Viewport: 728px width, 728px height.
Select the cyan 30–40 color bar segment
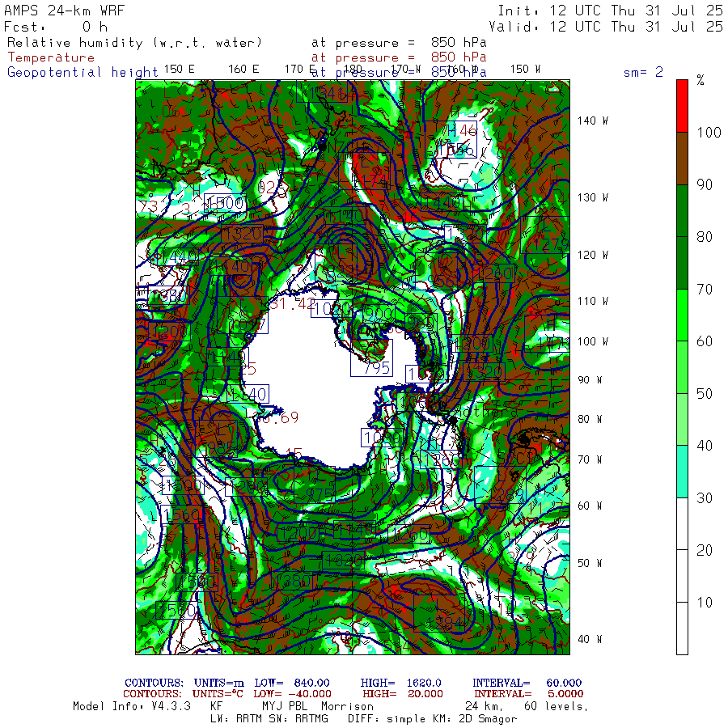[x=682, y=472]
